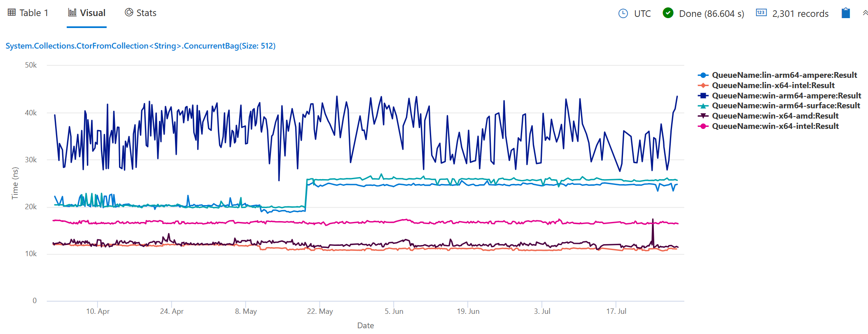Switch to the Table 1 tab

[33, 12]
